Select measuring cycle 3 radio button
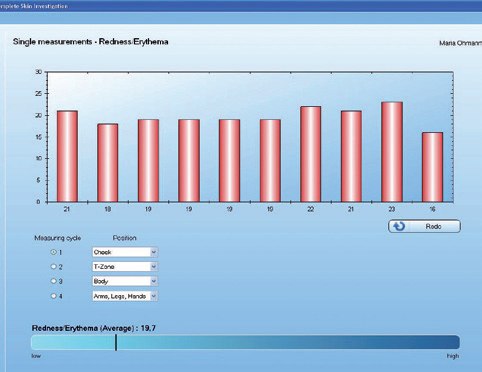The image size is (482, 372). (x=53, y=281)
